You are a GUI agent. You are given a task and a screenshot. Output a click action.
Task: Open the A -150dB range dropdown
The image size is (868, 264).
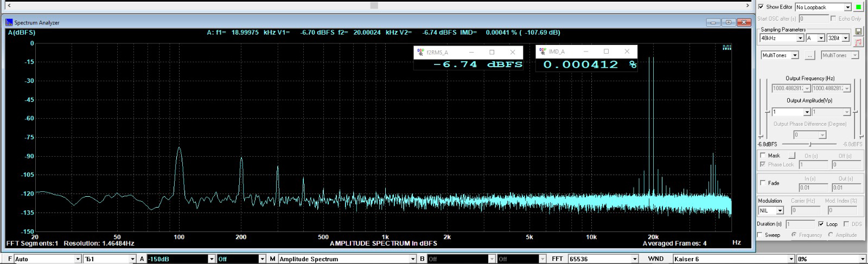(212, 259)
